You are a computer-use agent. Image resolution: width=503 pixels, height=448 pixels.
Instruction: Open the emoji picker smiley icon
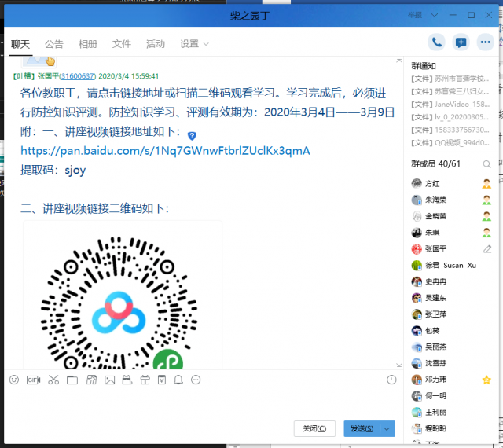(x=14, y=380)
